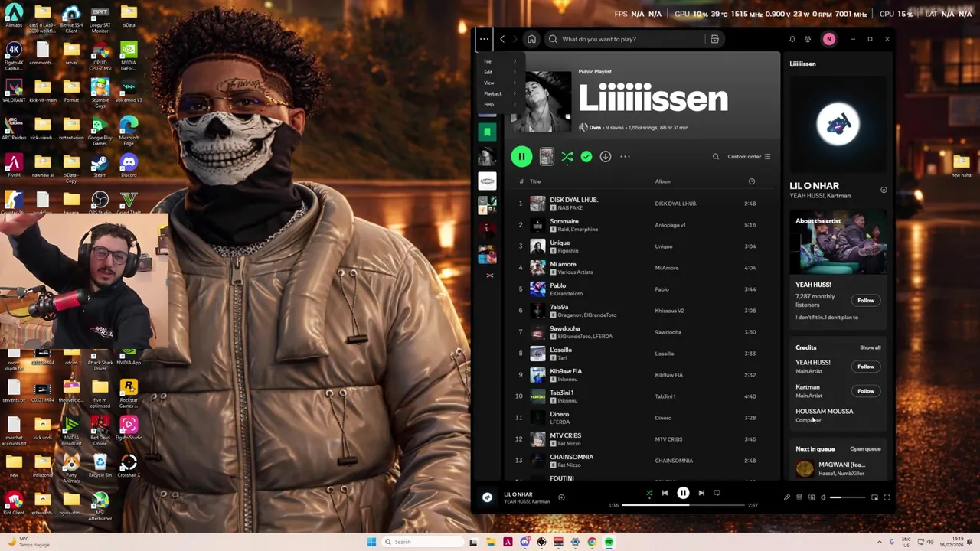Add LIL O NHAR to Liked Songs
This screenshot has height=551, width=980.
(561, 497)
